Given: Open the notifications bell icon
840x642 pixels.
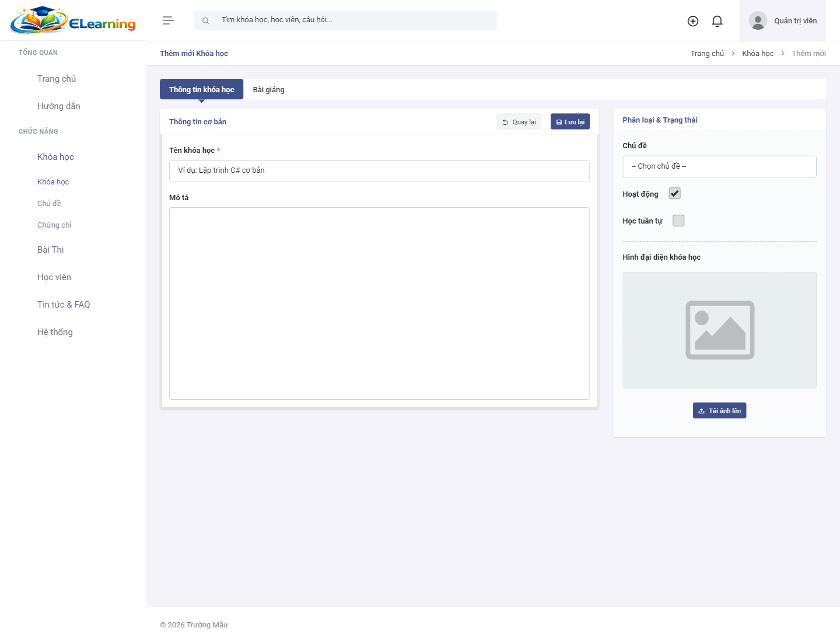Looking at the screenshot, I should 717,21.
